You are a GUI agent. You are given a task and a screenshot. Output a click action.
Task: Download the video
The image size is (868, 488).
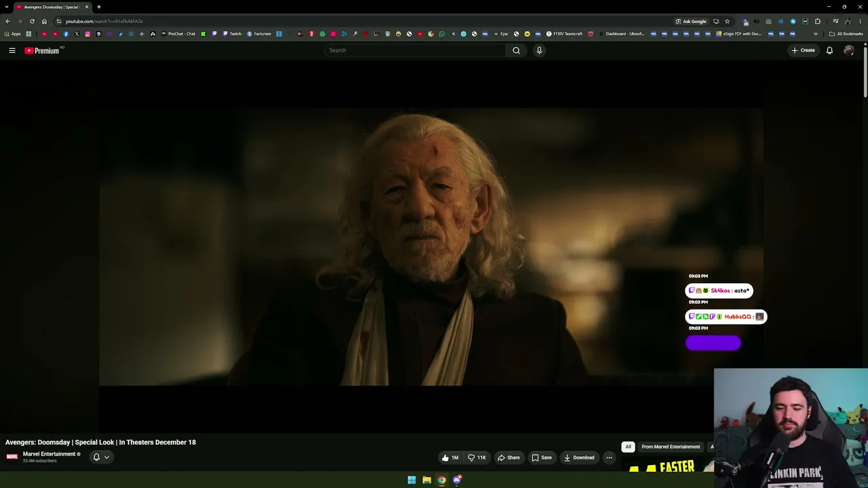coord(579,457)
